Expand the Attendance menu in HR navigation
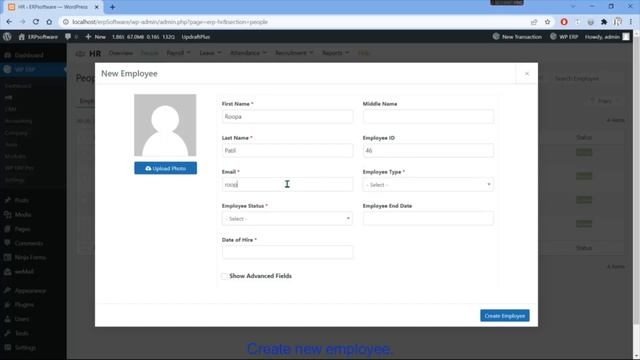 (x=248, y=53)
